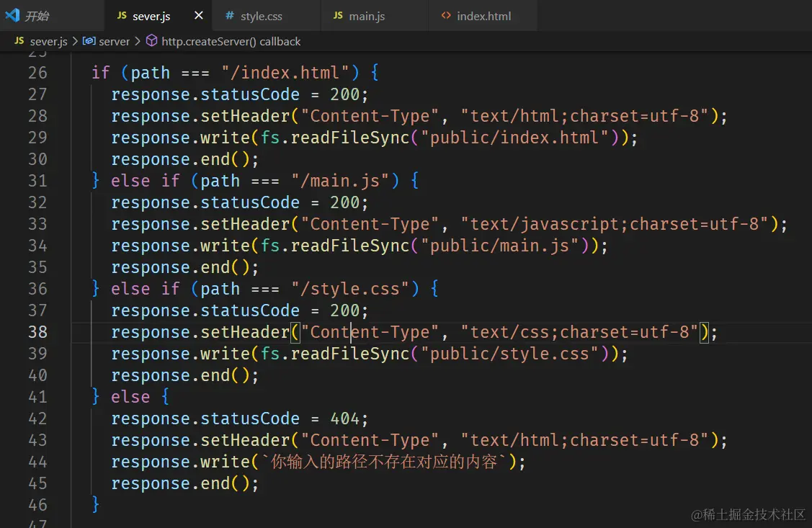The width and height of the screenshot is (812, 528).
Task: Click line number 41 in gutter
Action: point(37,397)
